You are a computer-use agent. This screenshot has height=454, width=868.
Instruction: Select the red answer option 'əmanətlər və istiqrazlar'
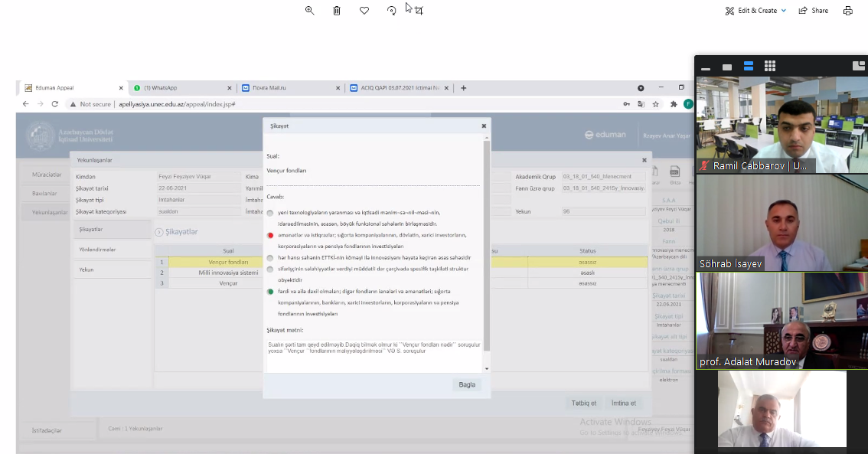(x=270, y=235)
